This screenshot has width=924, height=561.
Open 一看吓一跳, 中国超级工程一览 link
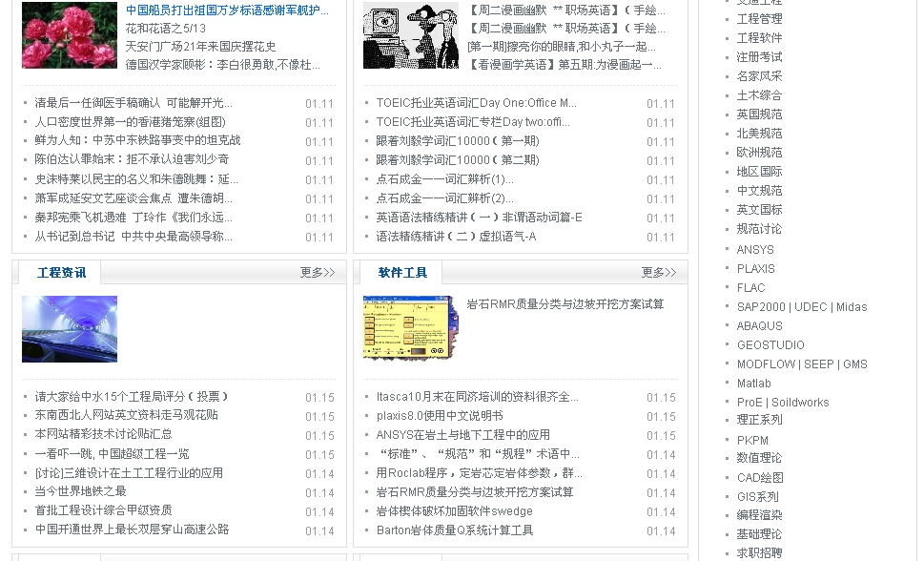pos(112,454)
